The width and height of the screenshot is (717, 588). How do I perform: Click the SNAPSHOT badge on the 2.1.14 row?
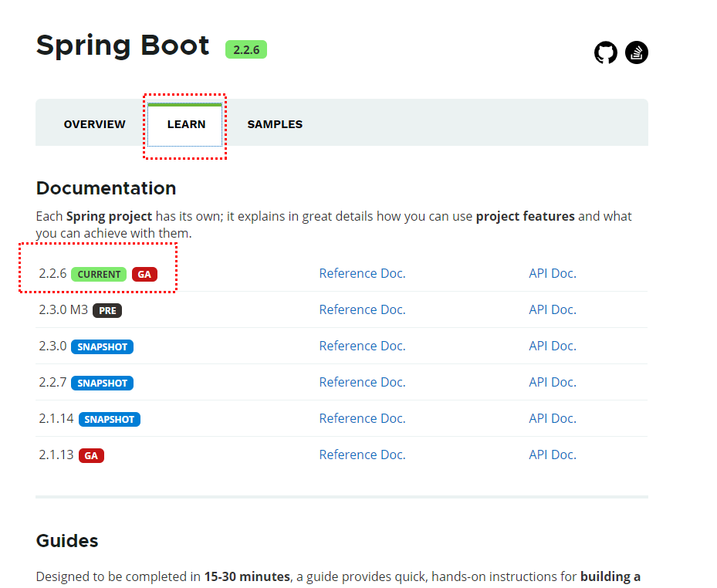click(x=110, y=419)
